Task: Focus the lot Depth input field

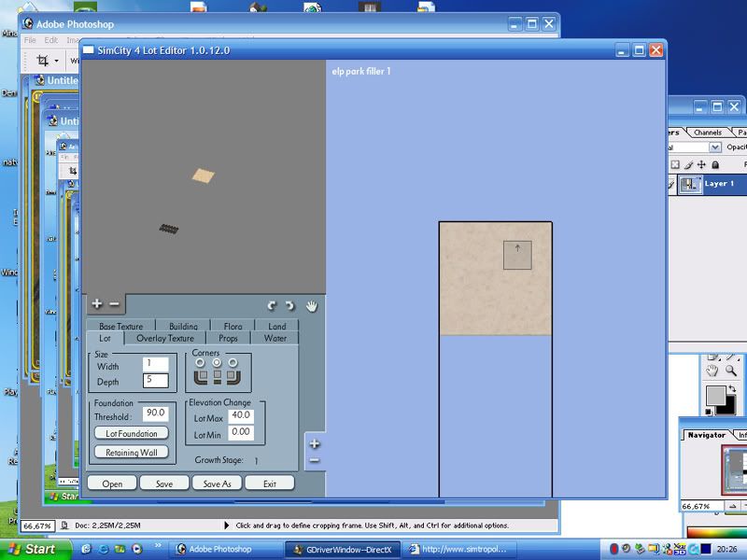Action: (155, 381)
